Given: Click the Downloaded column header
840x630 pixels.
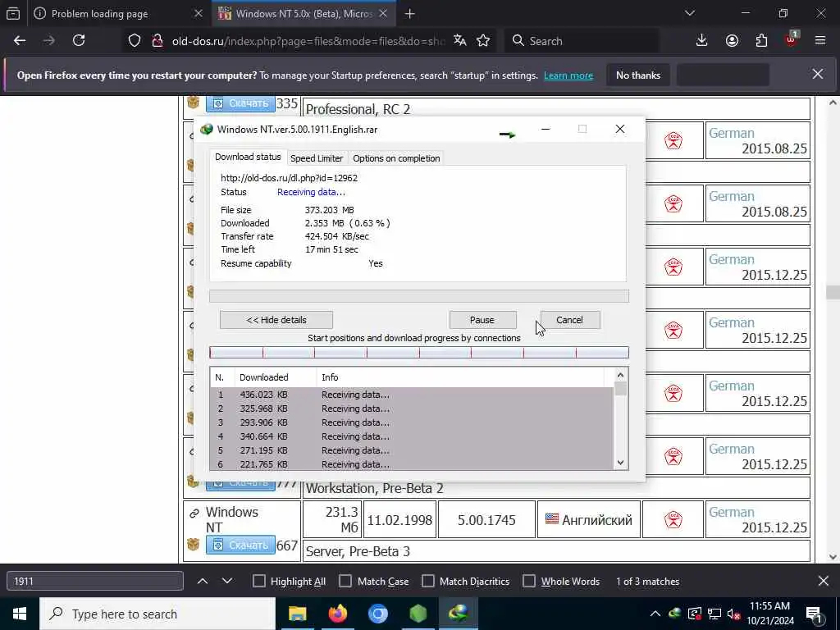Looking at the screenshot, I should click(276, 377).
